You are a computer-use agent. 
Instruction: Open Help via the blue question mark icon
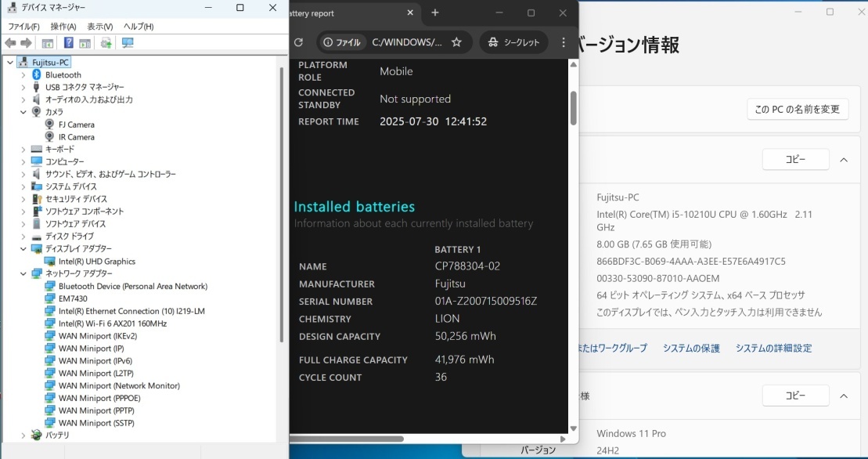coord(69,43)
